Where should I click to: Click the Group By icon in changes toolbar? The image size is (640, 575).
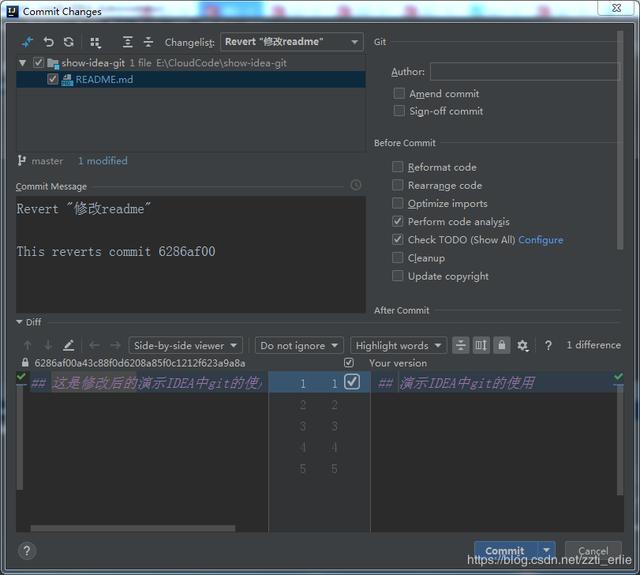(x=96, y=42)
